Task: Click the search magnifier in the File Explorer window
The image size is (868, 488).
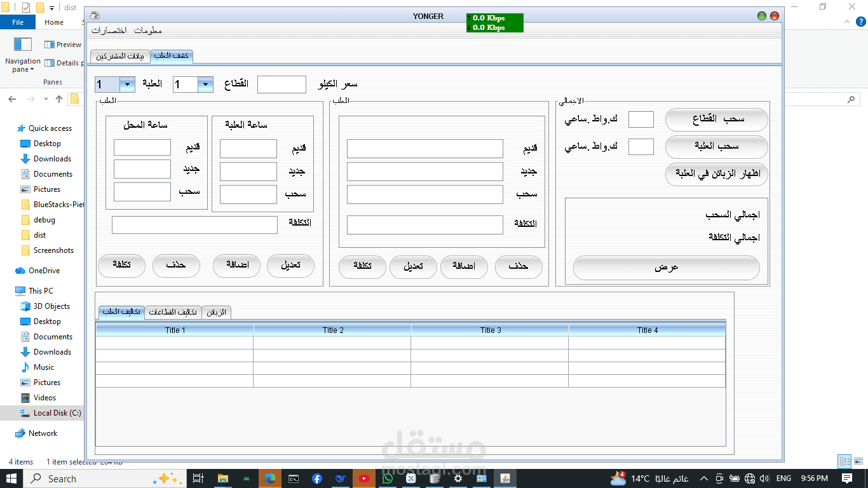Action: 852,99
